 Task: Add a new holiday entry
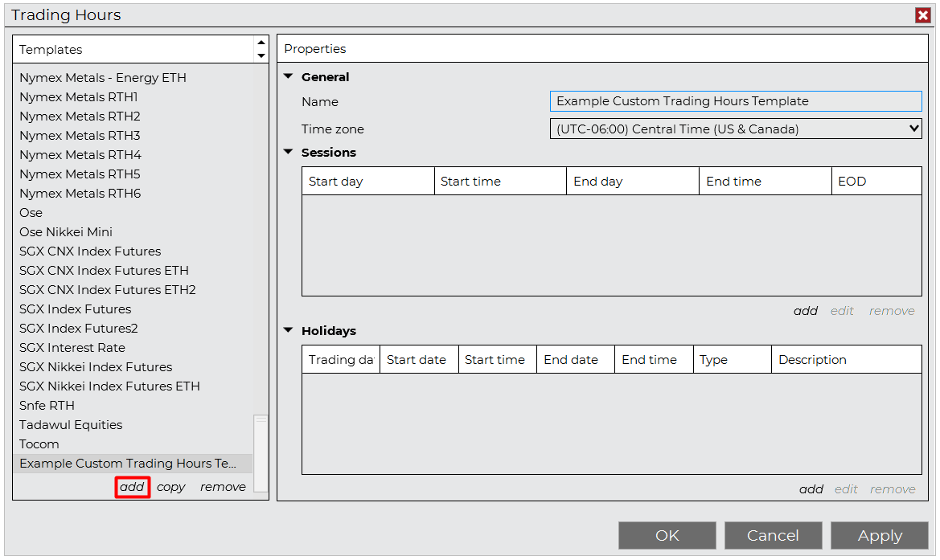click(x=811, y=489)
